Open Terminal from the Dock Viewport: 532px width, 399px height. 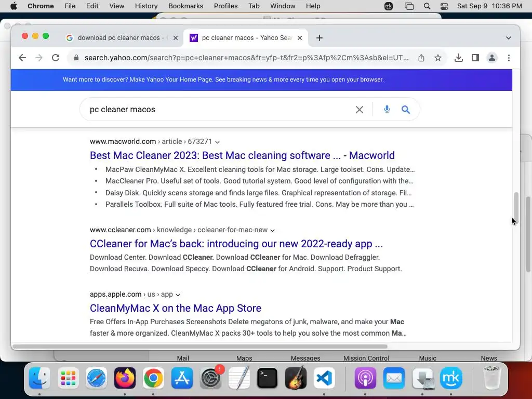268,378
